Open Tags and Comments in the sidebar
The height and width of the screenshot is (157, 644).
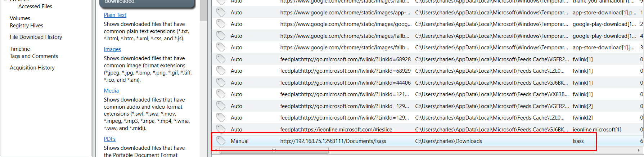[34, 56]
